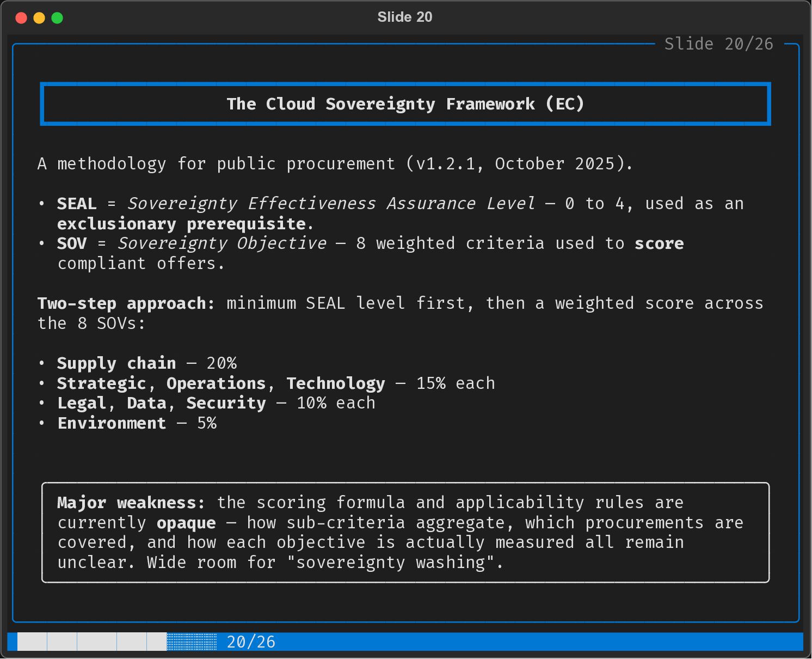Click the quoted "sovereignty washing" phrase

[x=396, y=563]
